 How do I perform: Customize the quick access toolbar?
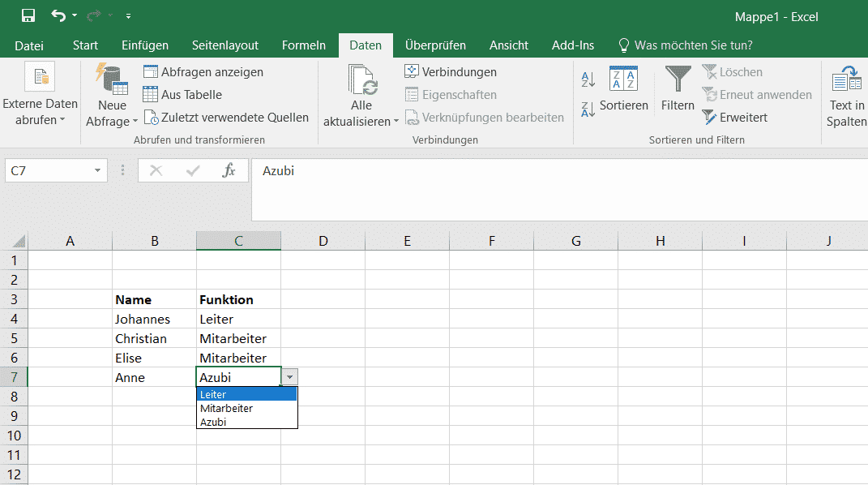128,16
